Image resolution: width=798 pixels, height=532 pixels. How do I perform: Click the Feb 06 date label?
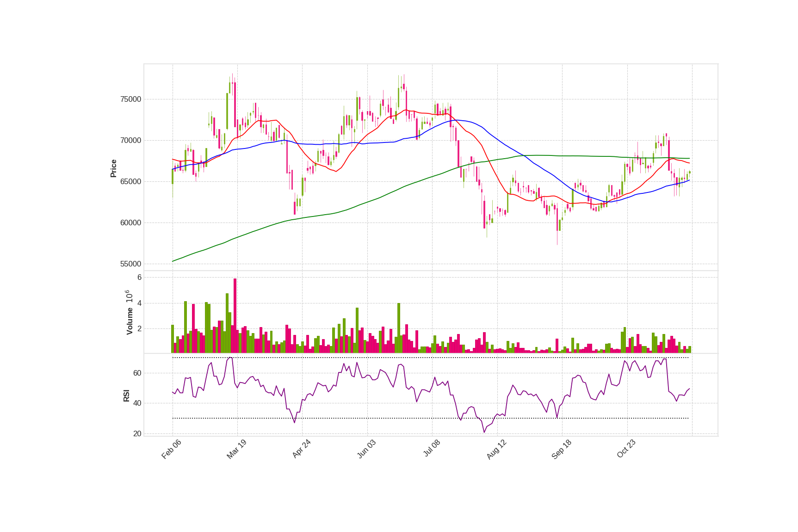click(171, 449)
